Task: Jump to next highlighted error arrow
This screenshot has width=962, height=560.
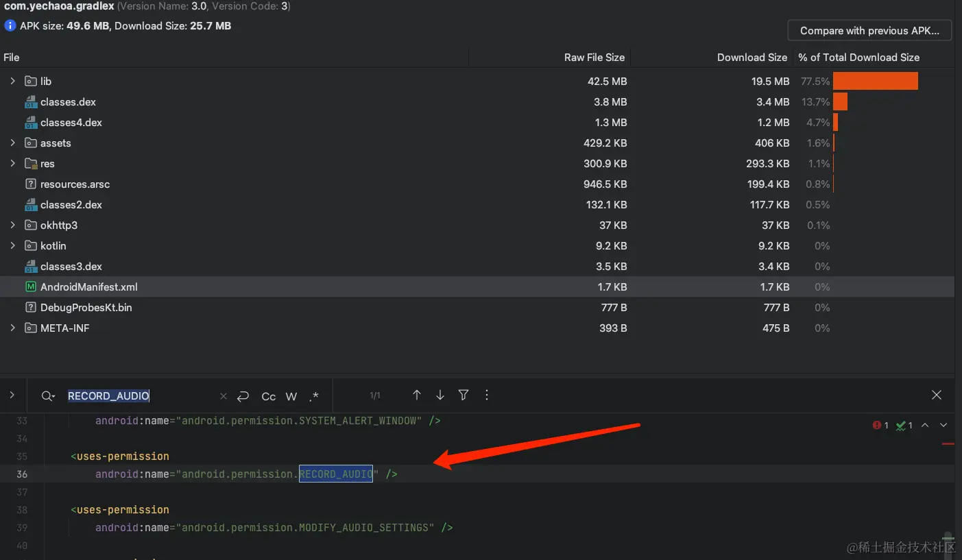Action: pos(943,425)
